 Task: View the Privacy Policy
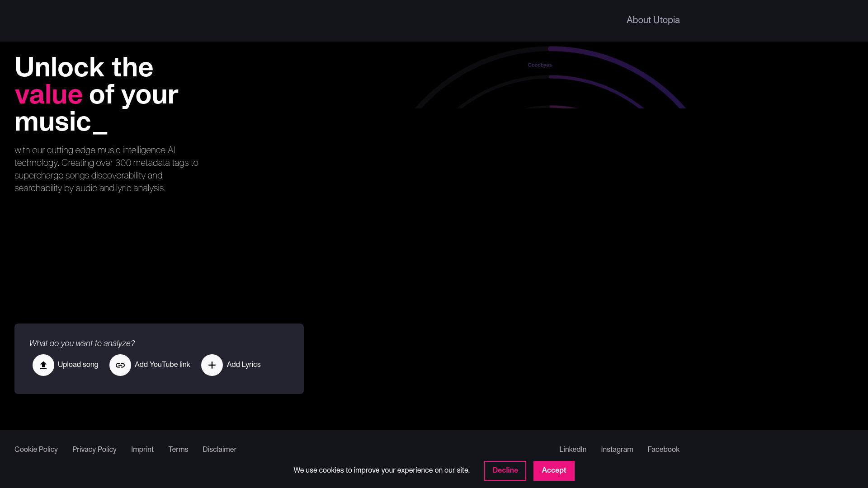point(94,449)
